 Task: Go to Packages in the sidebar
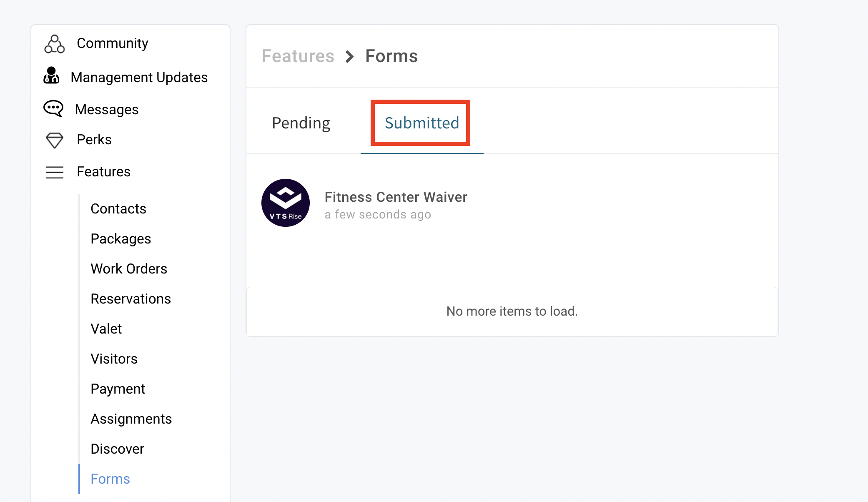[x=120, y=238]
